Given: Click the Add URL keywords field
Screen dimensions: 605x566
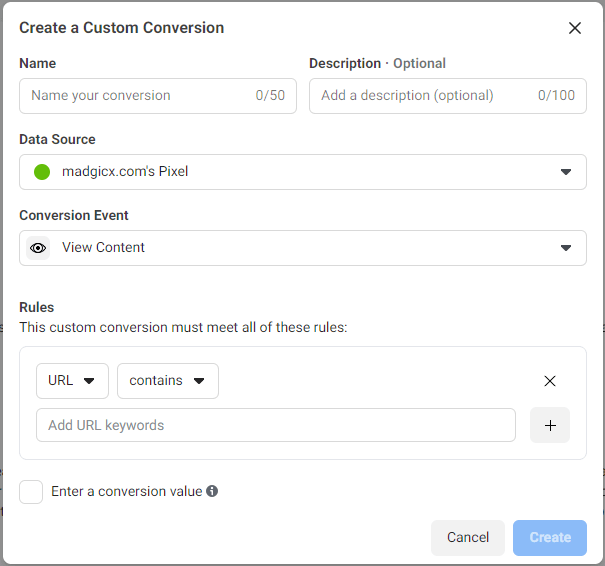Looking at the screenshot, I should tap(276, 425).
